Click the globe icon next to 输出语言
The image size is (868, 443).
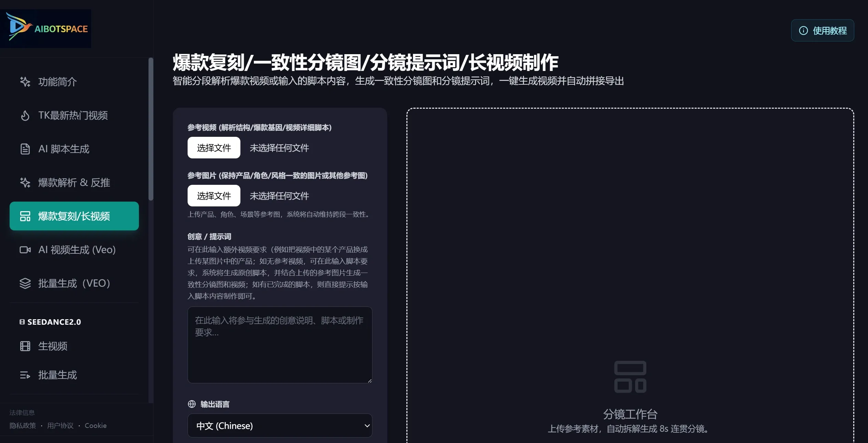[192, 404]
